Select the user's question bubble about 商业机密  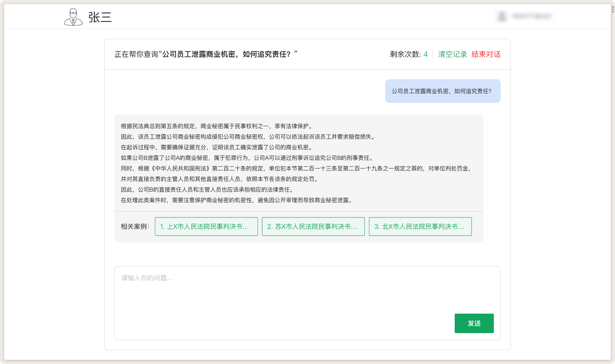[x=443, y=91]
